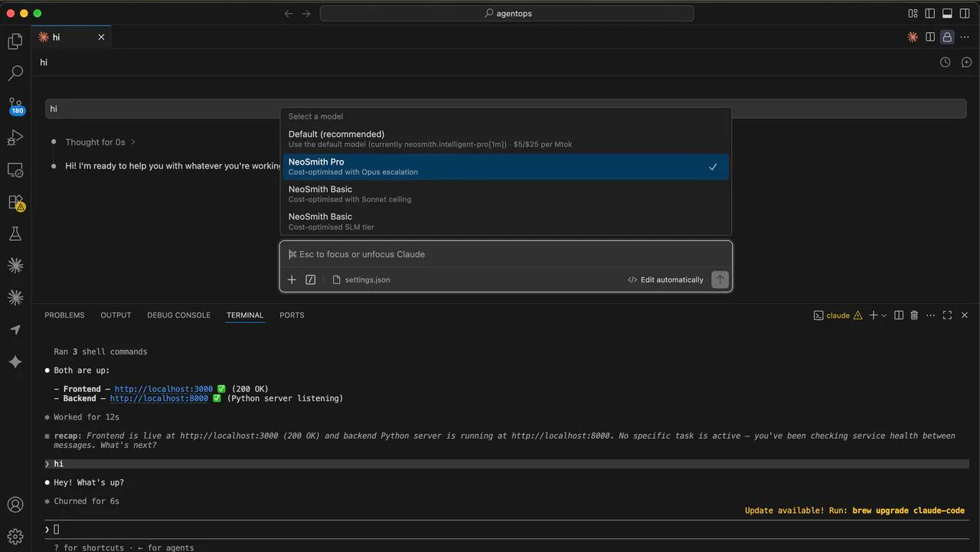Click the terminal prompt input line
This screenshot has height=552, width=980.
pos(507,529)
